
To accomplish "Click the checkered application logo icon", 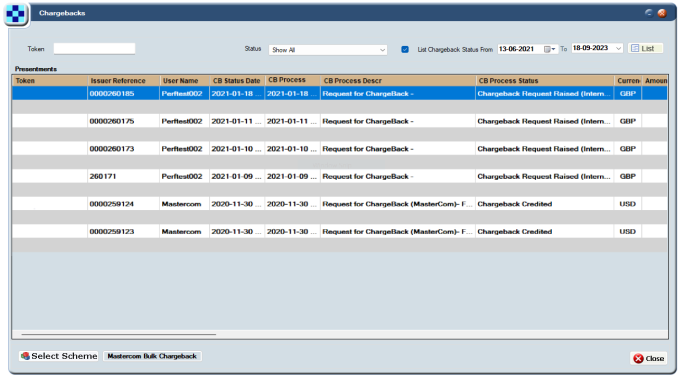I will (16, 14).
